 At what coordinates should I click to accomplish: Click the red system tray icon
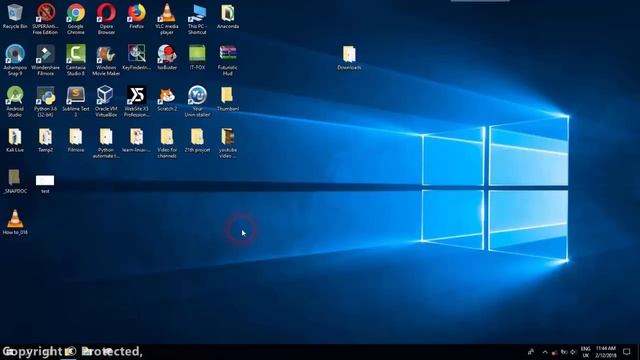(x=554, y=352)
